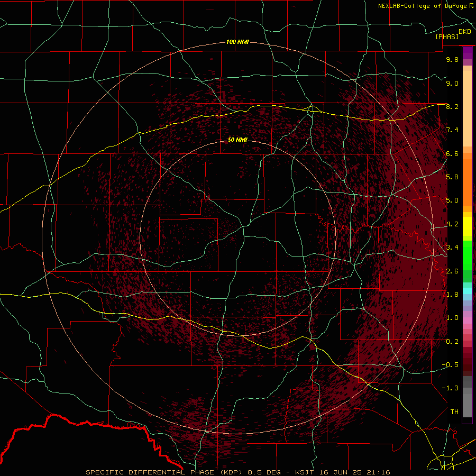Click the 7.4 scale value
Screen dimensions: 476x476
tap(452, 130)
